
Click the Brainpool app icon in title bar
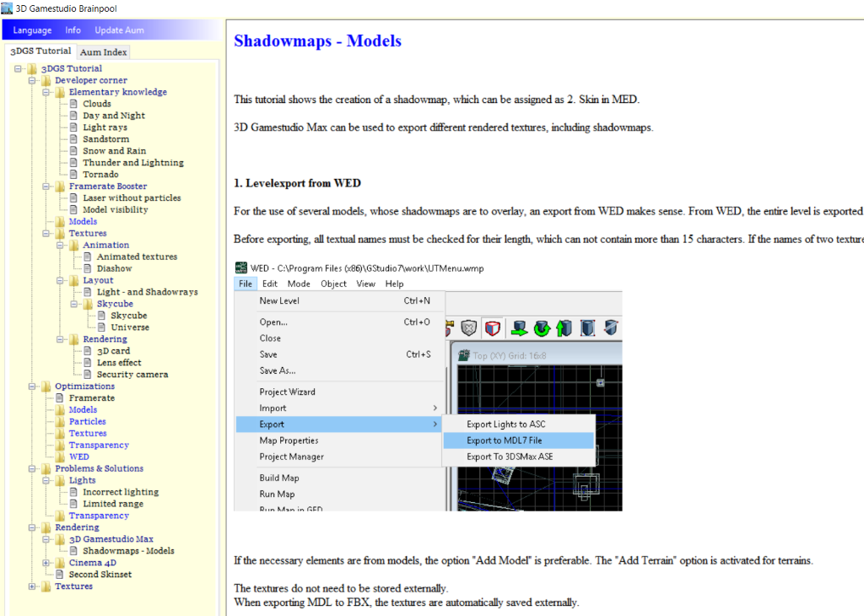[7, 8]
